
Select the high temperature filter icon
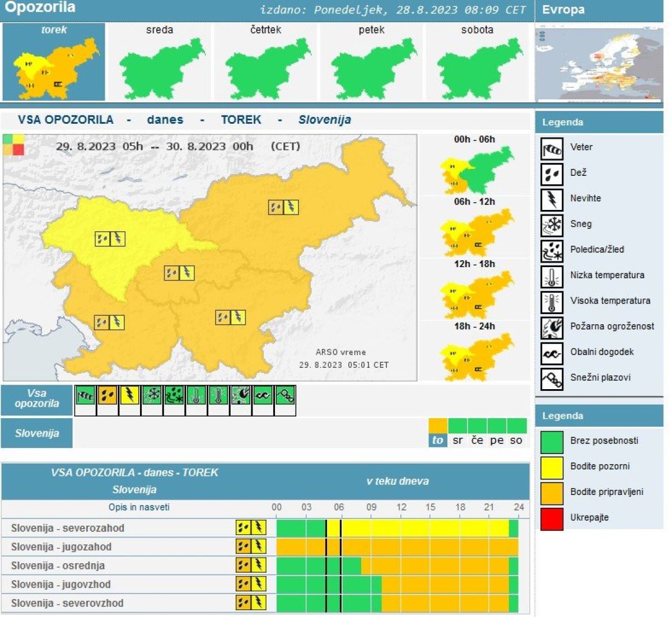[218, 396]
